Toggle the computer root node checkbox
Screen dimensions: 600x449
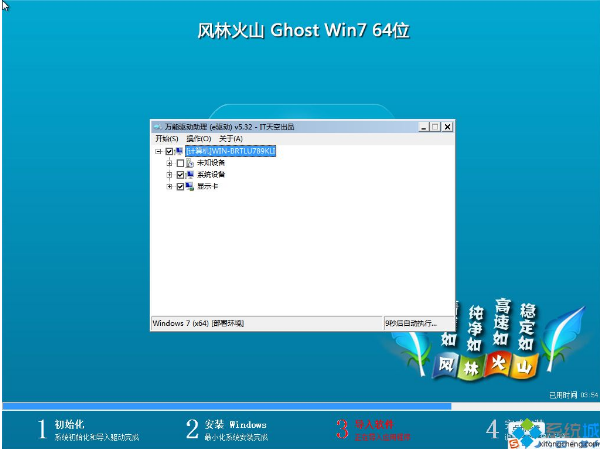pos(169,152)
